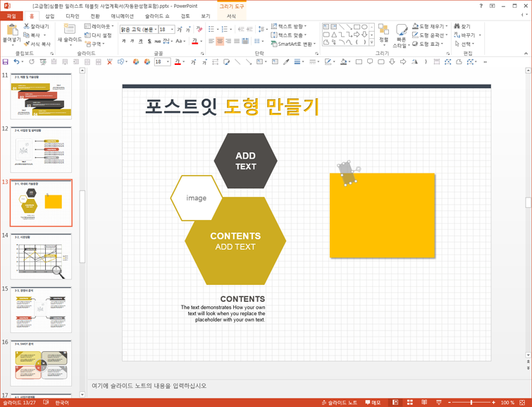This screenshot has height=407, width=532.
Task: Expand Layout (레이아웃) dropdown
Action: tap(99, 26)
